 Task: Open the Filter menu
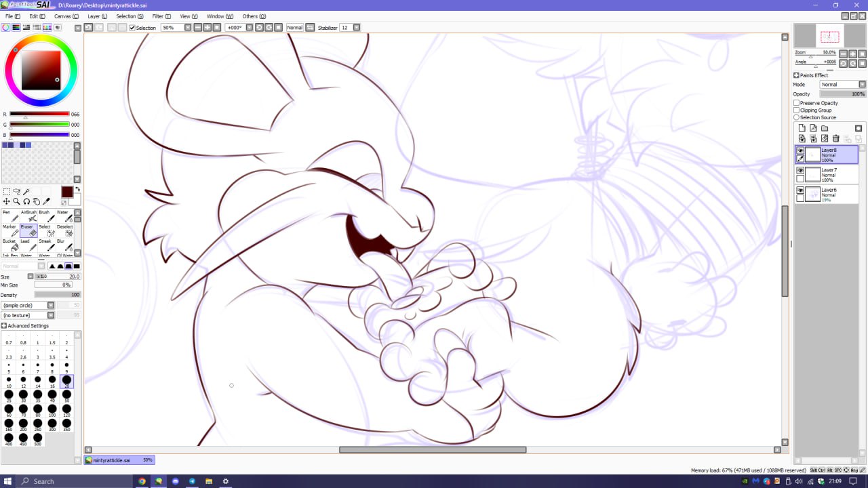pyautogui.click(x=161, y=16)
